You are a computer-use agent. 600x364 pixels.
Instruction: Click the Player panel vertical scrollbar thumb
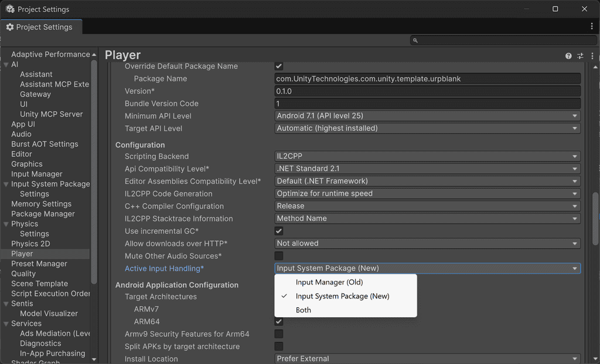595,218
